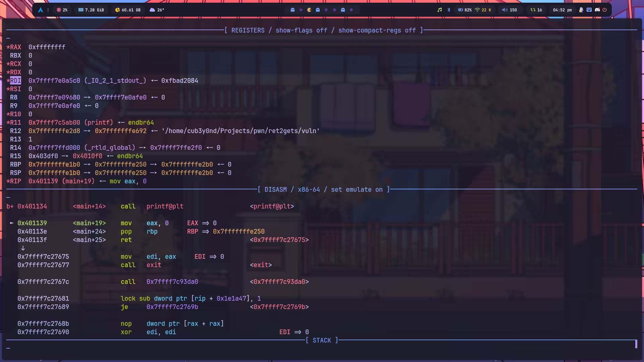This screenshot has width=644, height=362.
Task: Click the CPU usage 2% indicator
Action: (62, 10)
